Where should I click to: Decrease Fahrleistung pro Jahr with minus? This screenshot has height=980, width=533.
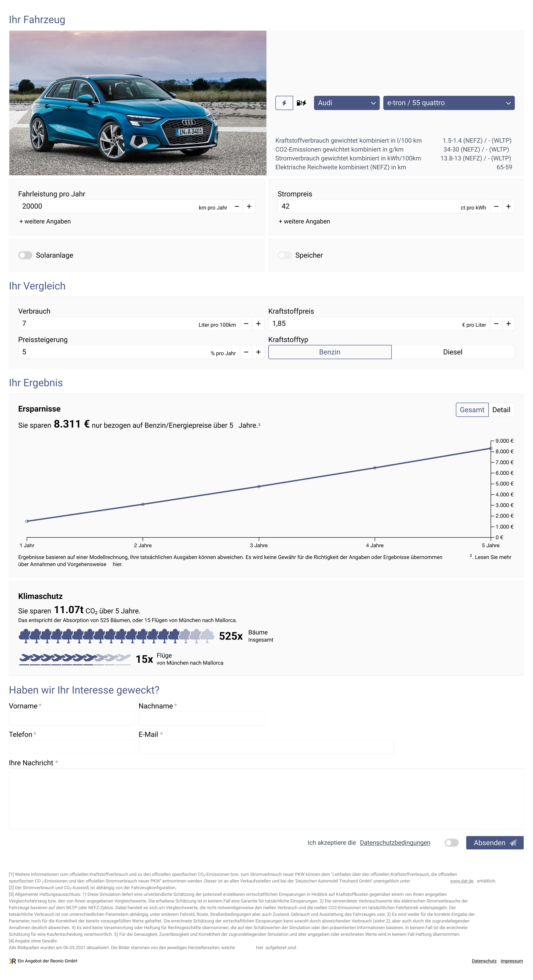237,206
